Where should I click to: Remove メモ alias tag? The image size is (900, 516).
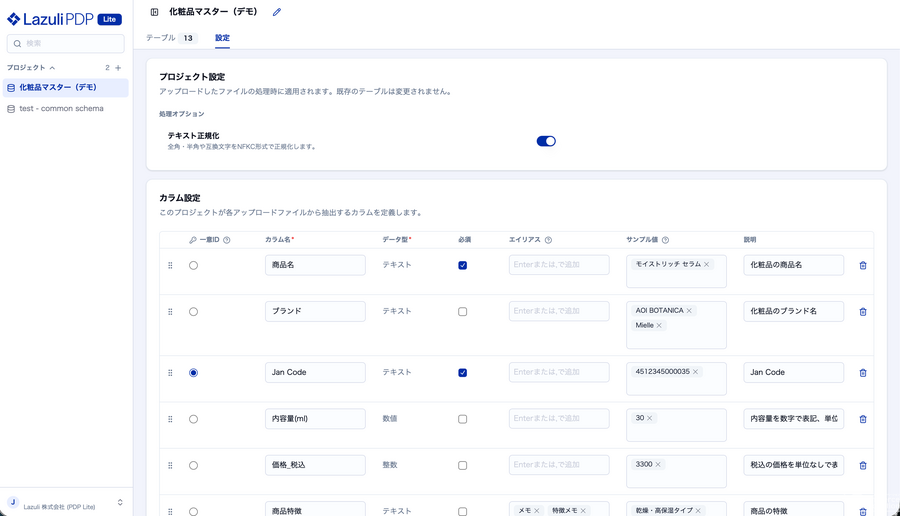click(537, 510)
